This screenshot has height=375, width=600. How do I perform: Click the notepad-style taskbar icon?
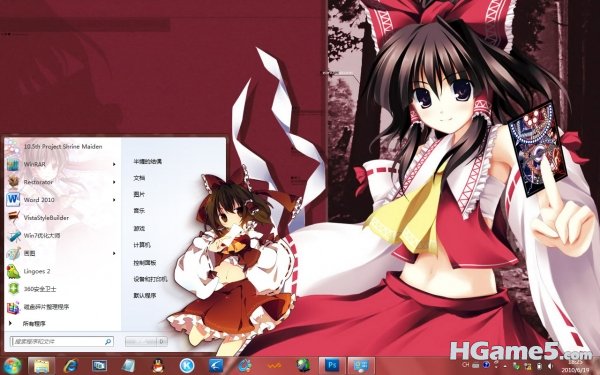(x=129, y=366)
